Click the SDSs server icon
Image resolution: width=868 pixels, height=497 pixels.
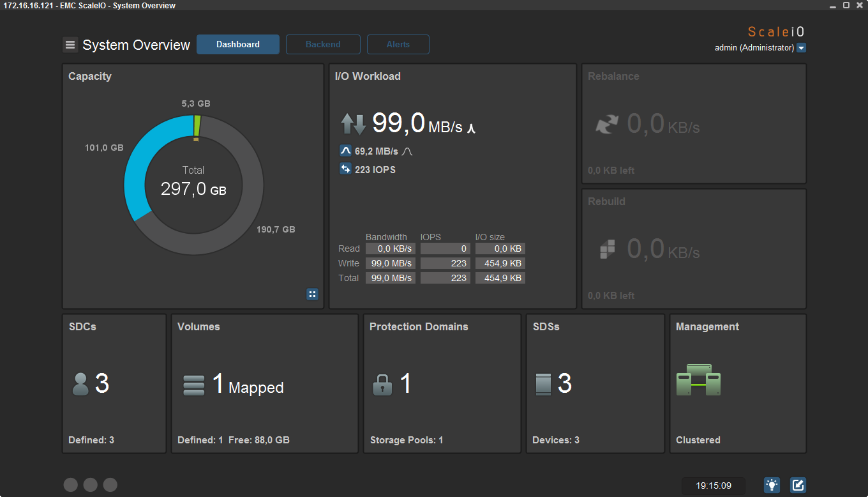pos(543,384)
